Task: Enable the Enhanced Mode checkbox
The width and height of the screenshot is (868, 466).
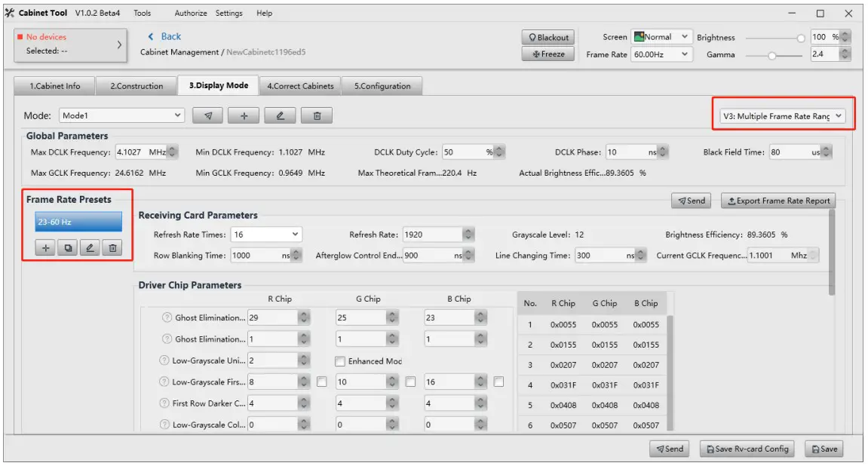Action: tap(340, 361)
